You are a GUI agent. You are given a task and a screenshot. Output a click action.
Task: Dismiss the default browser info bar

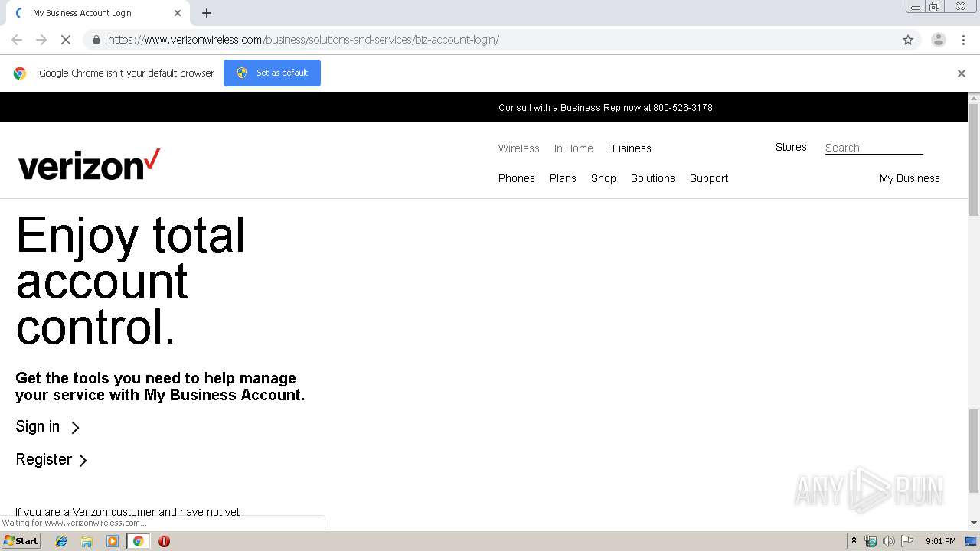[962, 73]
